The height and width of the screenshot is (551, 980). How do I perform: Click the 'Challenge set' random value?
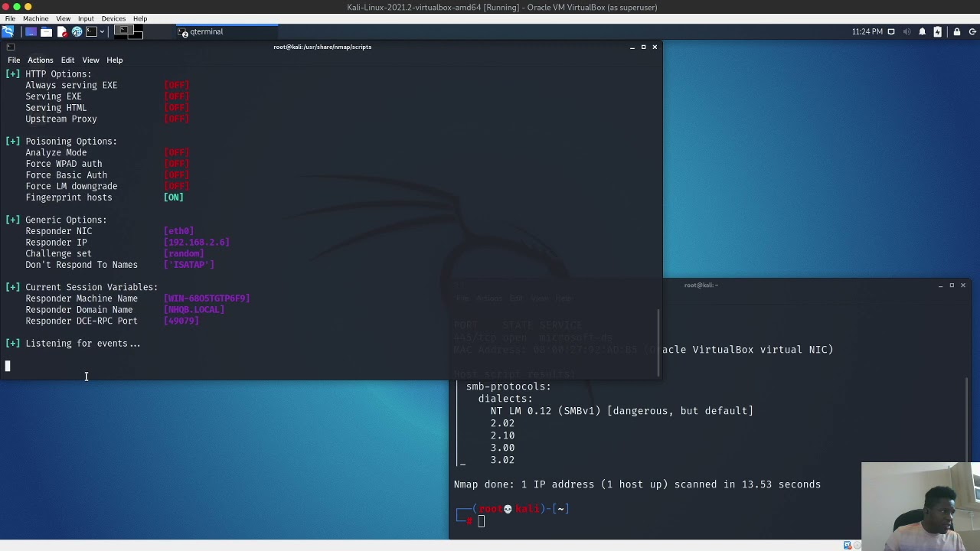click(184, 253)
